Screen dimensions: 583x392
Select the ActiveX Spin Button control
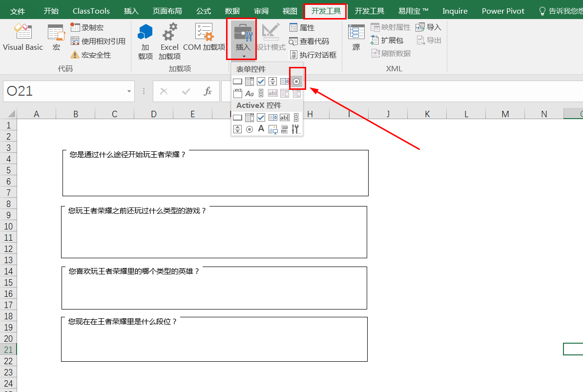point(237,129)
